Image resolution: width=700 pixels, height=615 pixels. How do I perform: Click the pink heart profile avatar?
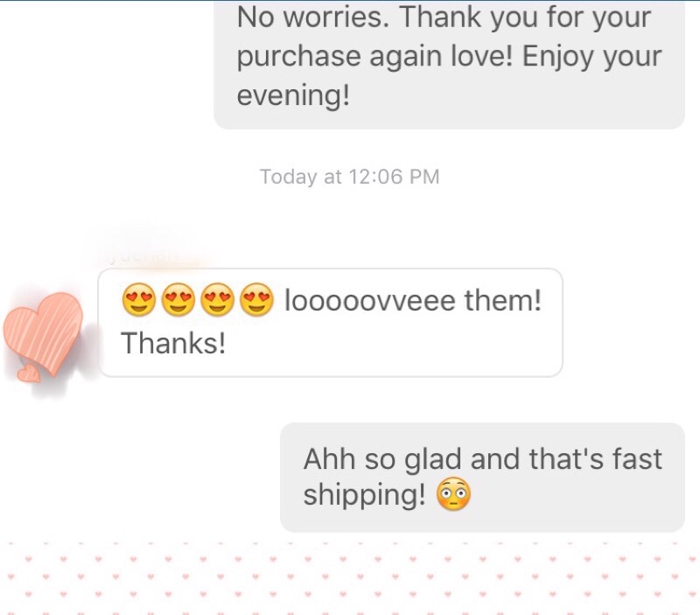(43, 332)
